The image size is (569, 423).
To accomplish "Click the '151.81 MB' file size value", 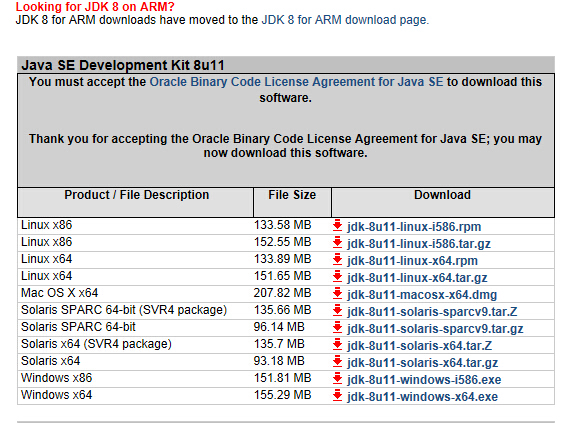I will tap(282, 378).
